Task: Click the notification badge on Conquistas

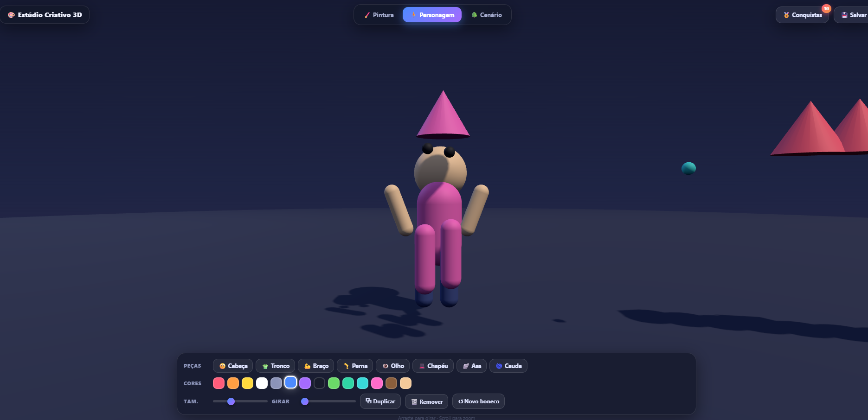Action: click(x=826, y=8)
